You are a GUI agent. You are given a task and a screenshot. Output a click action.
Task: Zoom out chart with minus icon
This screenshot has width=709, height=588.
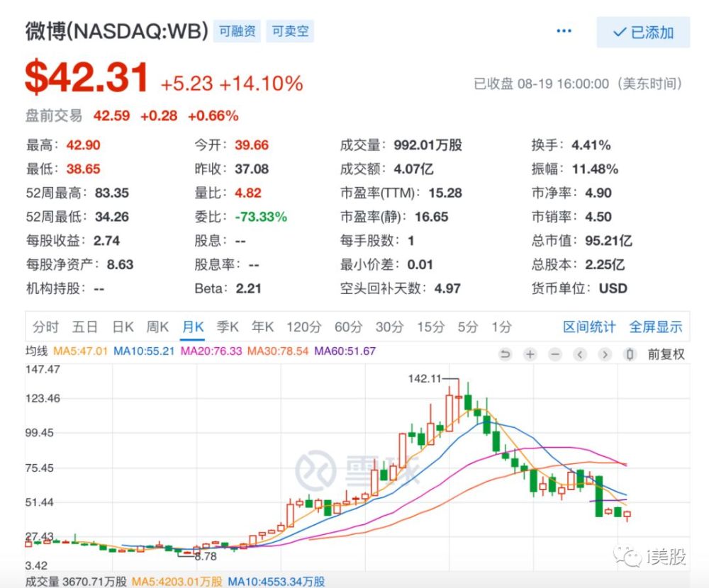point(555,354)
